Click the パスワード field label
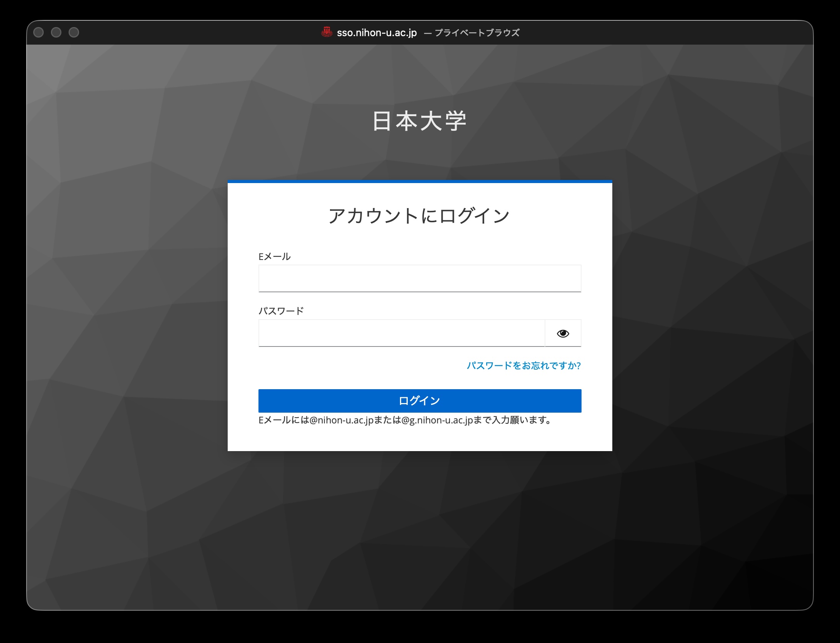The height and width of the screenshot is (643, 840). tap(281, 311)
